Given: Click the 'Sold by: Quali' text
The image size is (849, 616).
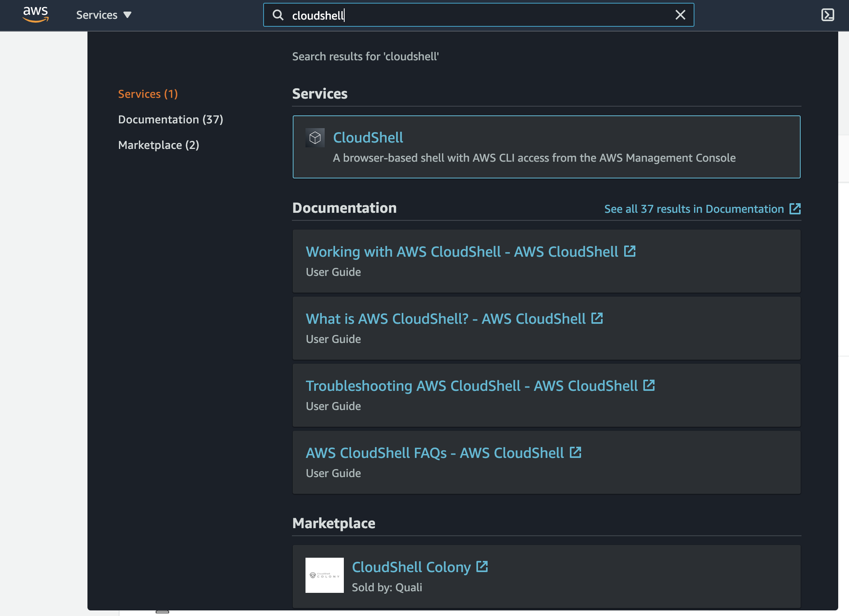Looking at the screenshot, I should click(x=387, y=587).
